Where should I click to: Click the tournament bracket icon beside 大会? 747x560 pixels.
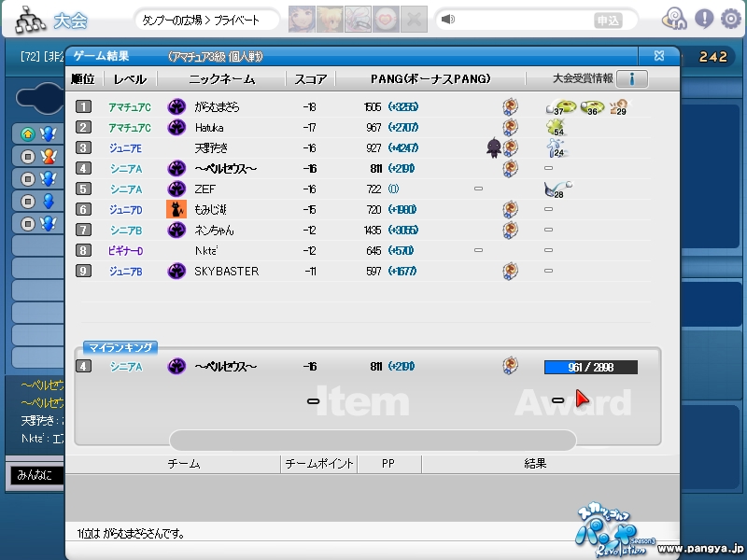[x=31, y=20]
